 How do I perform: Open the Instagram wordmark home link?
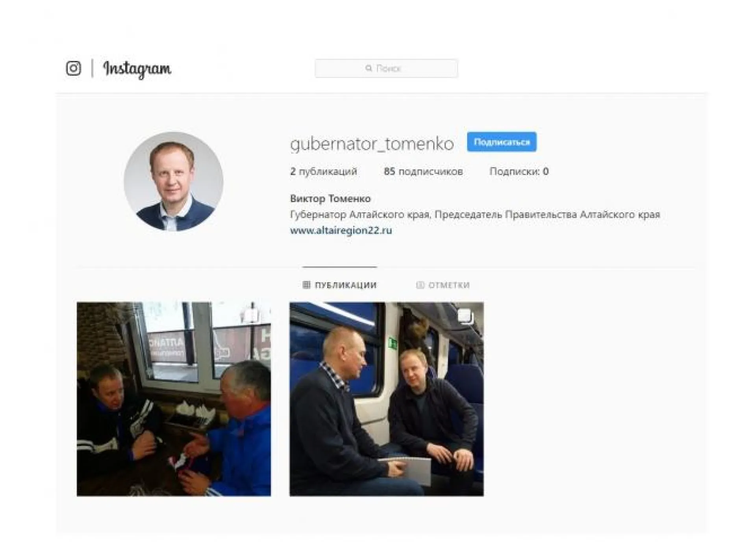pos(137,69)
